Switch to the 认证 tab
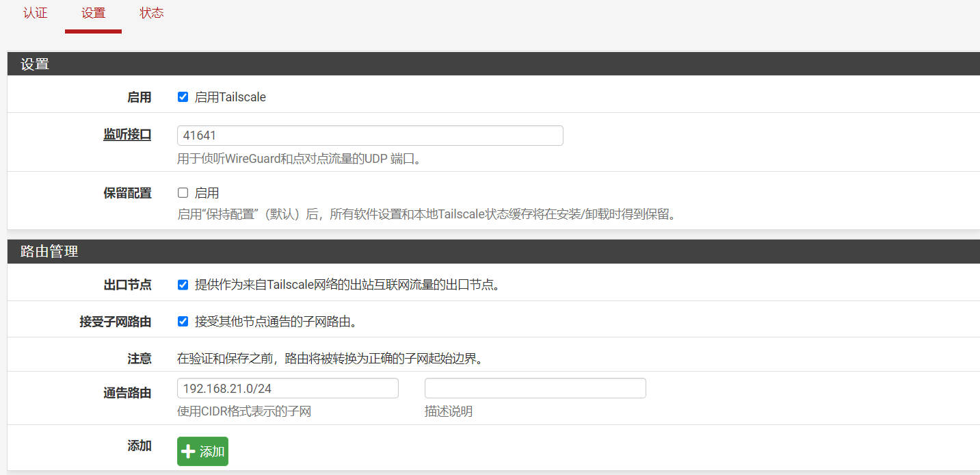980x475 pixels. coord(35,13)
